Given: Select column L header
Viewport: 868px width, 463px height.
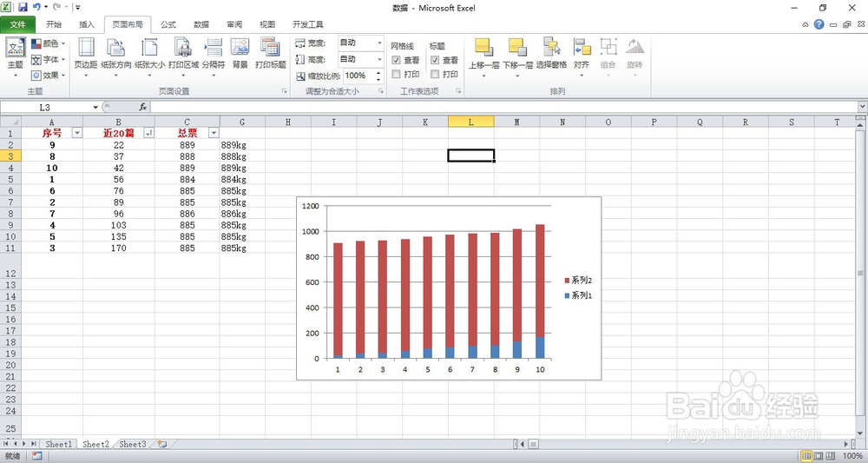Looking at the screenshot, I should 471,122.
